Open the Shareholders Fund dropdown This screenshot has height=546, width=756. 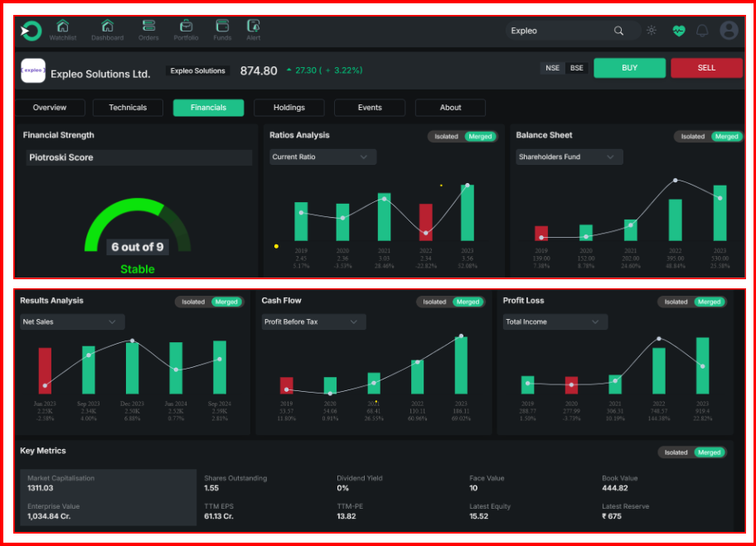coord(569,157)
